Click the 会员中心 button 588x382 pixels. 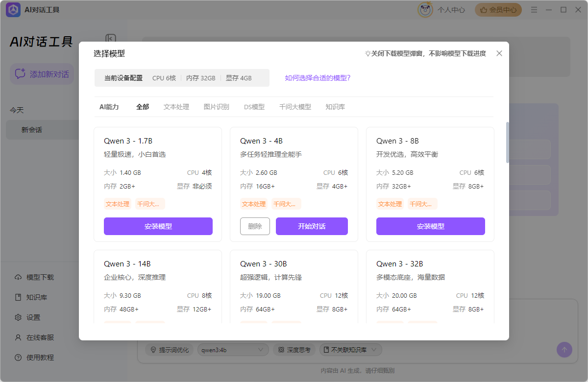498,10
